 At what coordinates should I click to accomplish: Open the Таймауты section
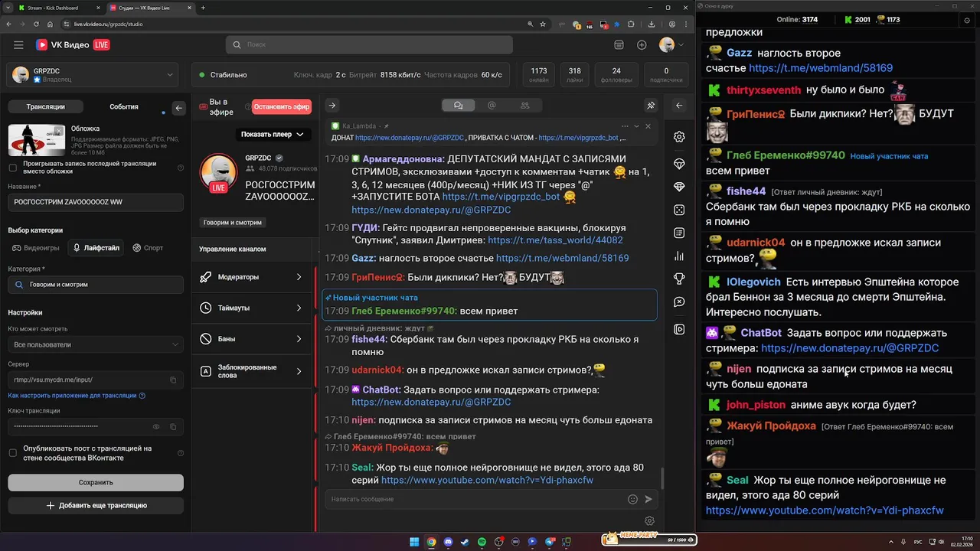click(x=253, y=308)
